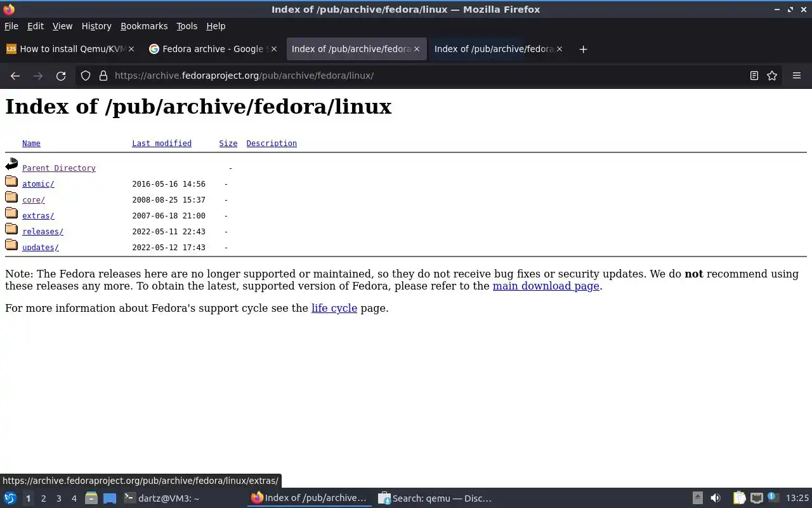
Task: Click the removable media eject tray icon
Action: coord(698,498)
